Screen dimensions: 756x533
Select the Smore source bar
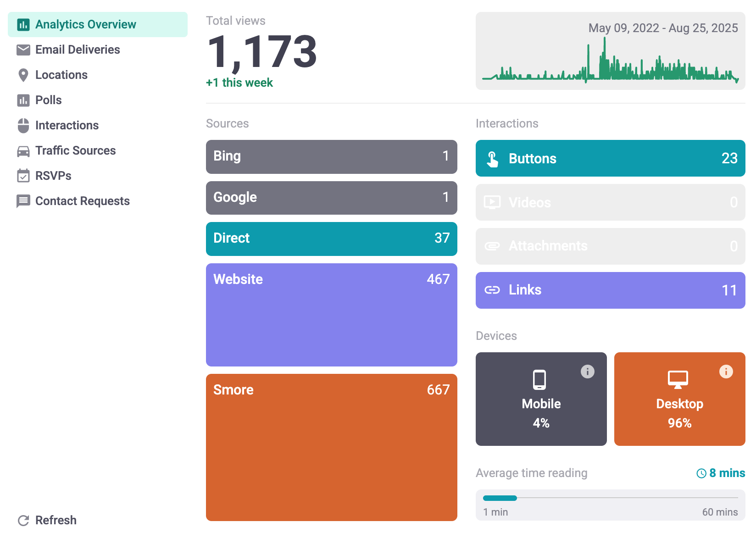pyautogui.click(x=331, y=447)
